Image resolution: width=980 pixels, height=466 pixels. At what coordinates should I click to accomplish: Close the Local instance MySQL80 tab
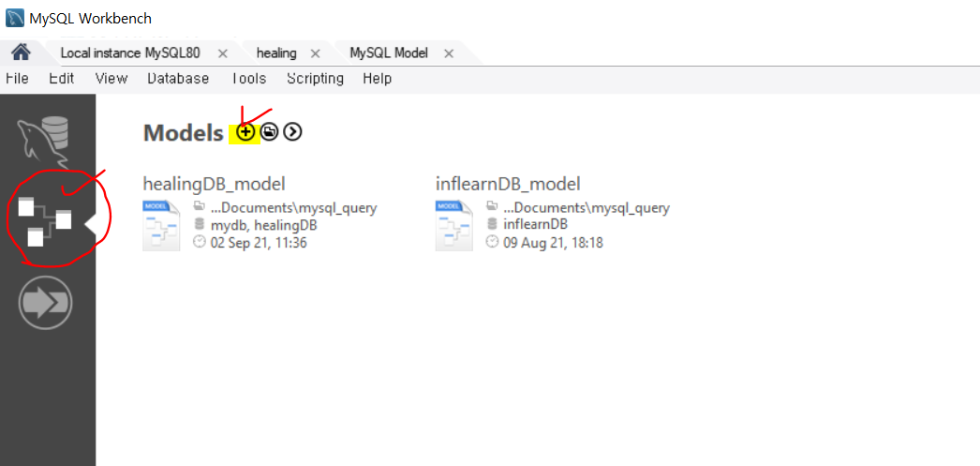[x=222, y=53]
